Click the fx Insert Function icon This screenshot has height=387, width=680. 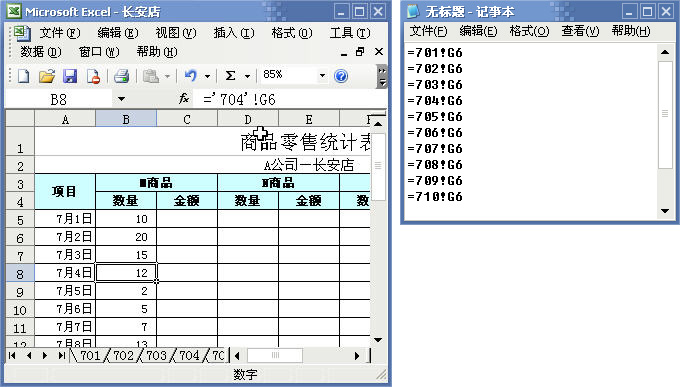pos(184,99)
